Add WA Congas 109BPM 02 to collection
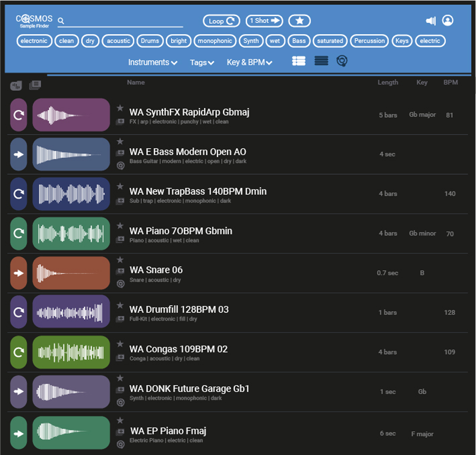The image size is (476, 455). 120,358
